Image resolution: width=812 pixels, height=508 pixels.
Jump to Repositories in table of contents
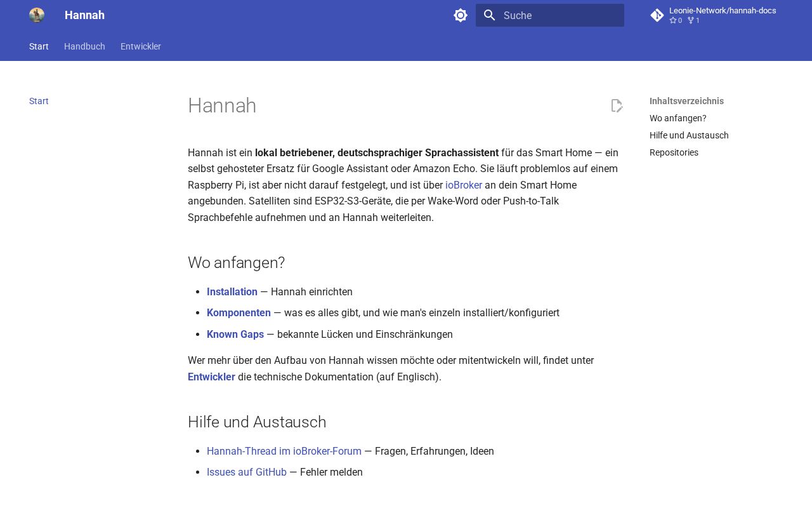click(674, 152)
